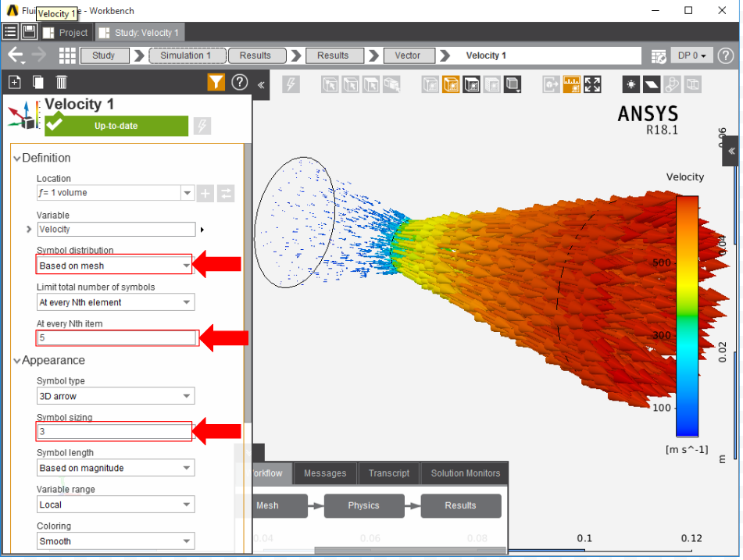743x560 pixels.
Task: Open the Symbol length dropdown
Action: (116, 468)
